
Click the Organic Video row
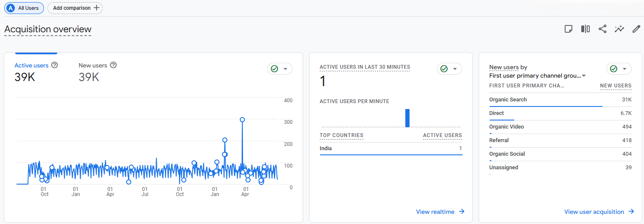click(x=560, y=127)
